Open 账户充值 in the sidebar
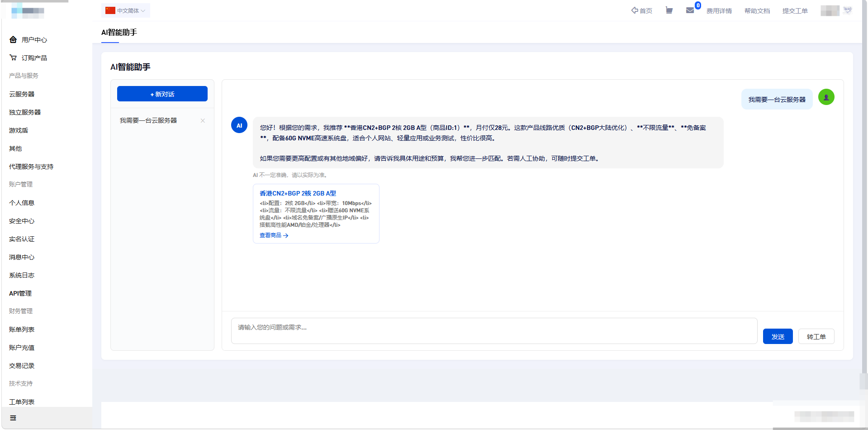 coord(22,348)
